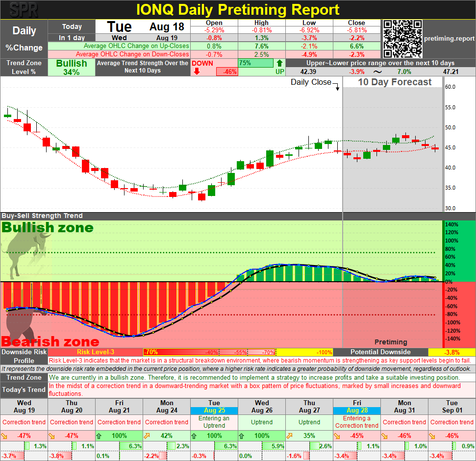This screenshot has width=476, height=461.
Task: Click Up-Closes High value 7.6%
Action: 262,46
